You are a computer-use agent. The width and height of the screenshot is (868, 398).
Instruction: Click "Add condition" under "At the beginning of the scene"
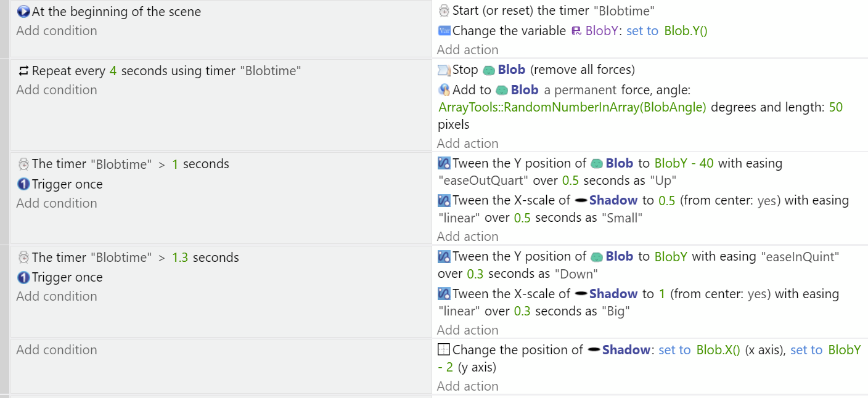tap(57, 31)
